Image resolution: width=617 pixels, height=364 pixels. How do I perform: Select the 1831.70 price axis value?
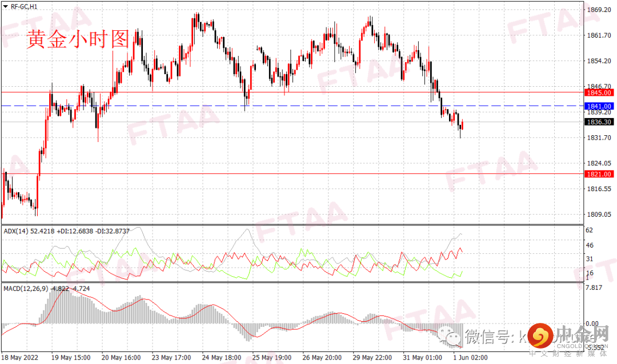(599, 137)
